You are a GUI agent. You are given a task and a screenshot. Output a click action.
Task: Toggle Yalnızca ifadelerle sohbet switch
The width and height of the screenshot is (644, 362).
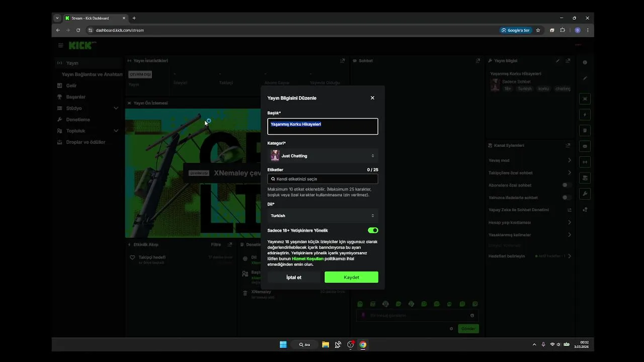(567, 198)
